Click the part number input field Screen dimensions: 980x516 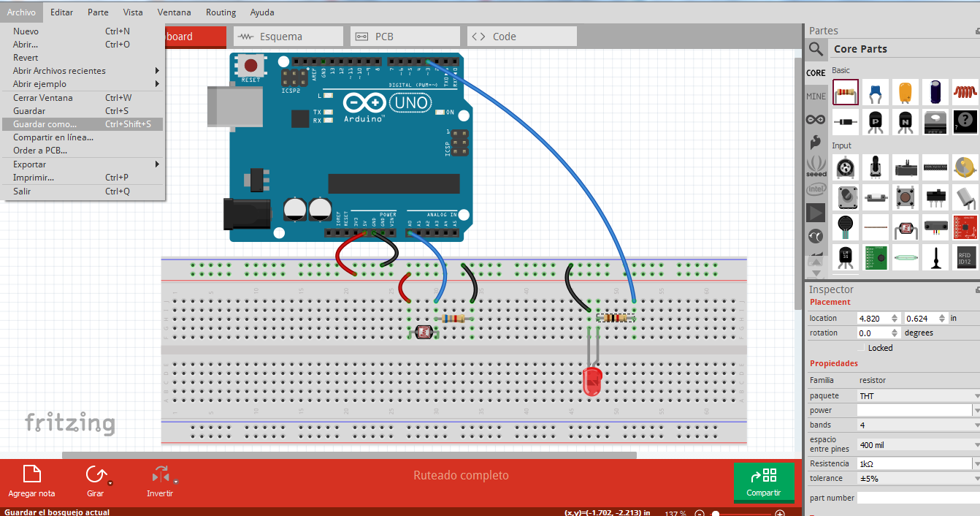click(916, 498)
